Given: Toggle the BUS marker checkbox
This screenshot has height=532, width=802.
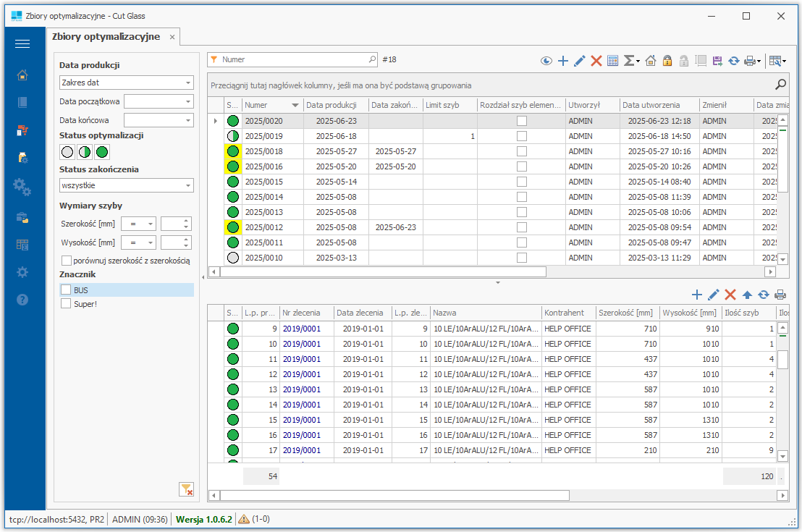Looking at the screenshot, I should tap(66, 290).
